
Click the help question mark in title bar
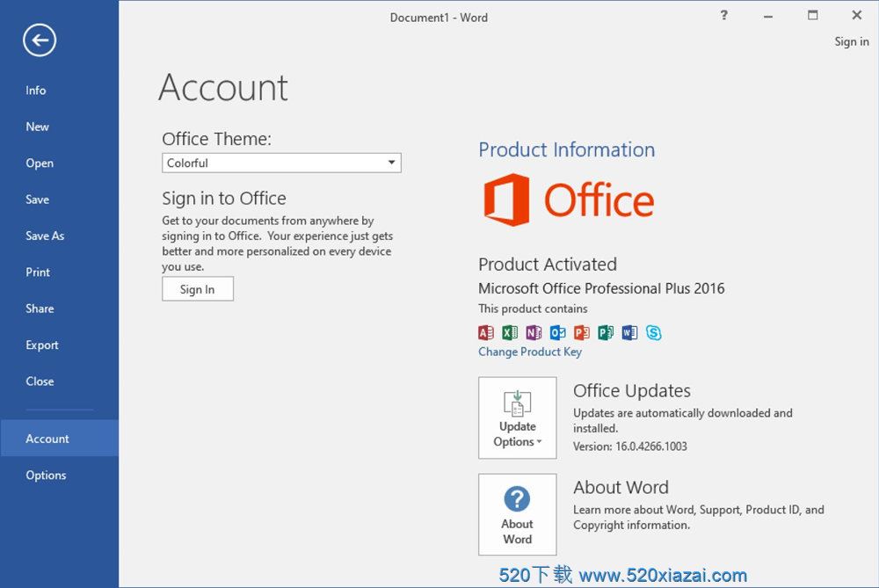pyautogui.click(x=723, y=15)
